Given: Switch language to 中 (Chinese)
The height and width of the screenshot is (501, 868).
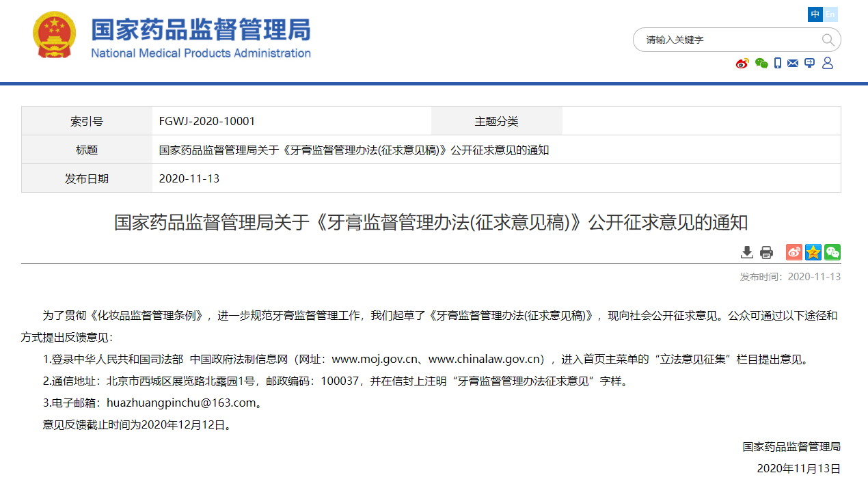Looking at the screenshot, I should click(815, 14).
